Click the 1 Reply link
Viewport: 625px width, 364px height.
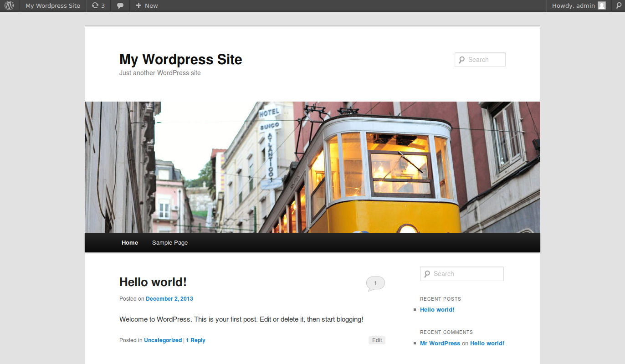195,340
